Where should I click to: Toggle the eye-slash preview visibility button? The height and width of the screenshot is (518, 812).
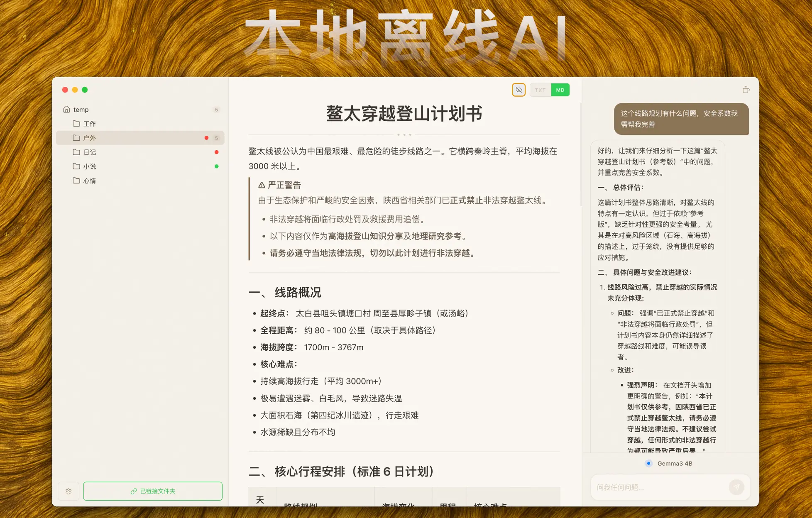pos(519,90)
